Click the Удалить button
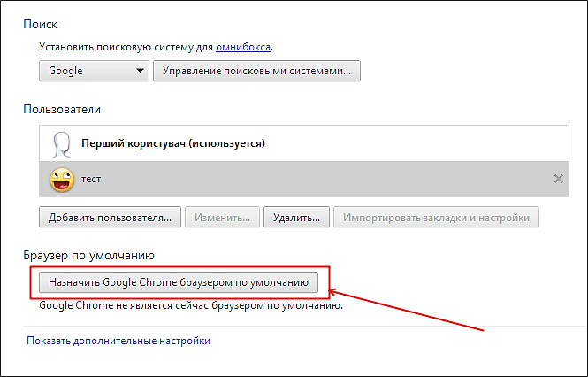The image size is (588, 377). coord(296,217)
